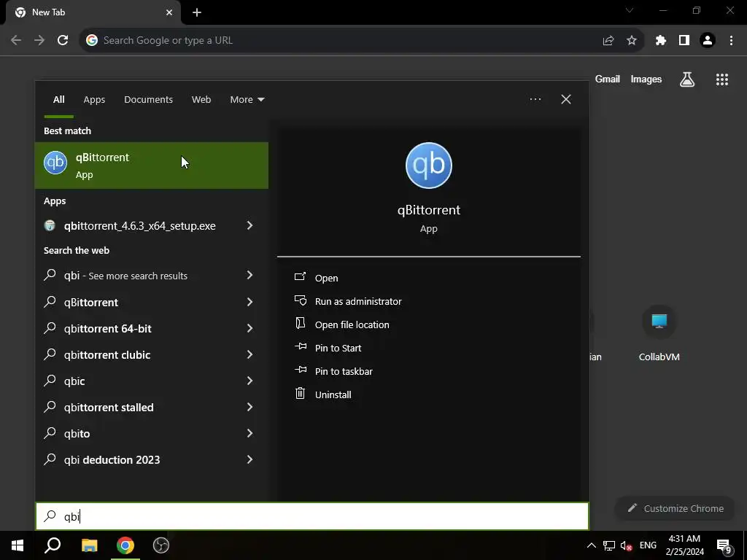Close the New Tab tab
This screenshot has height=560, width=747.
pyautogui.click(x=169, y=12)
